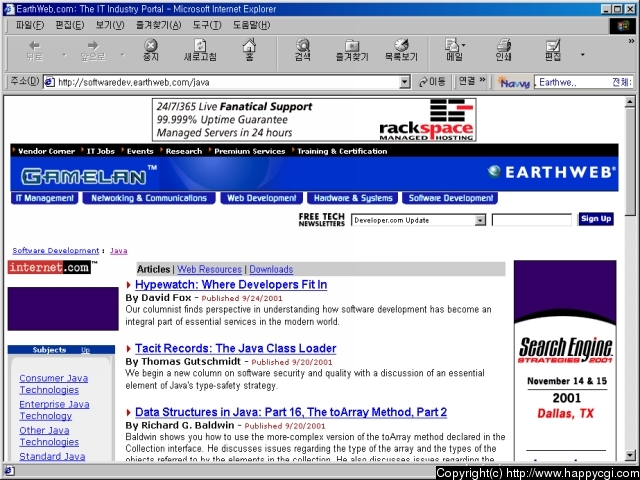Click the Refresh (새로고침) icon

(x=200, y=51)
